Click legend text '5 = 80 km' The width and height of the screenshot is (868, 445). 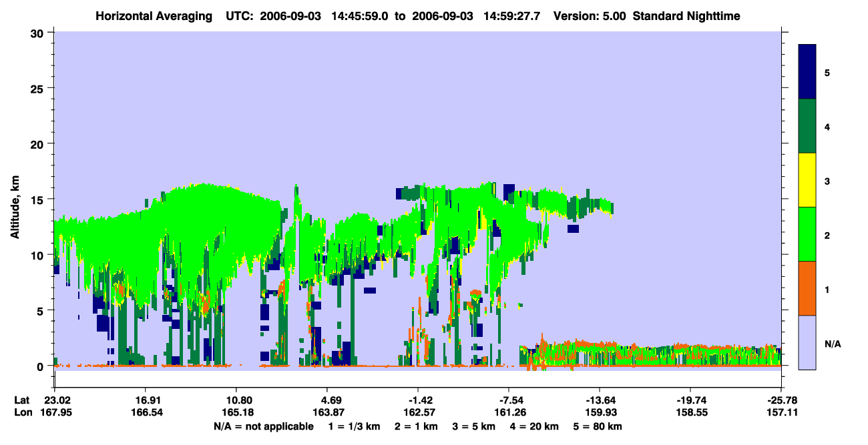(x=597, y=426)
